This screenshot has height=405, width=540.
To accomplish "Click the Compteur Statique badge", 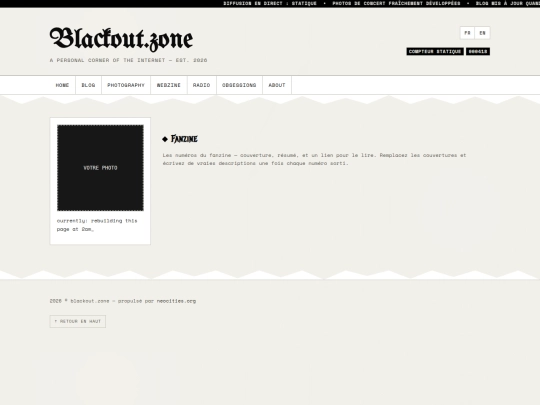I will click(x=435, y=52).
